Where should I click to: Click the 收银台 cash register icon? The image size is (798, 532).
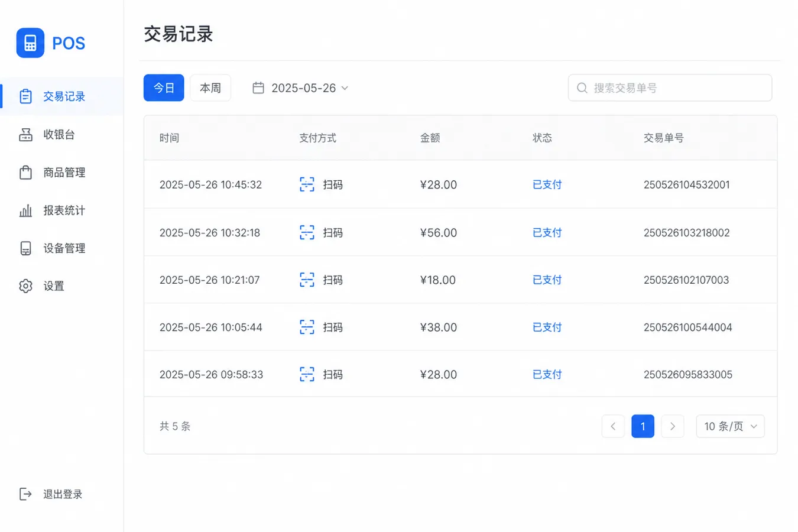(25, 134)
